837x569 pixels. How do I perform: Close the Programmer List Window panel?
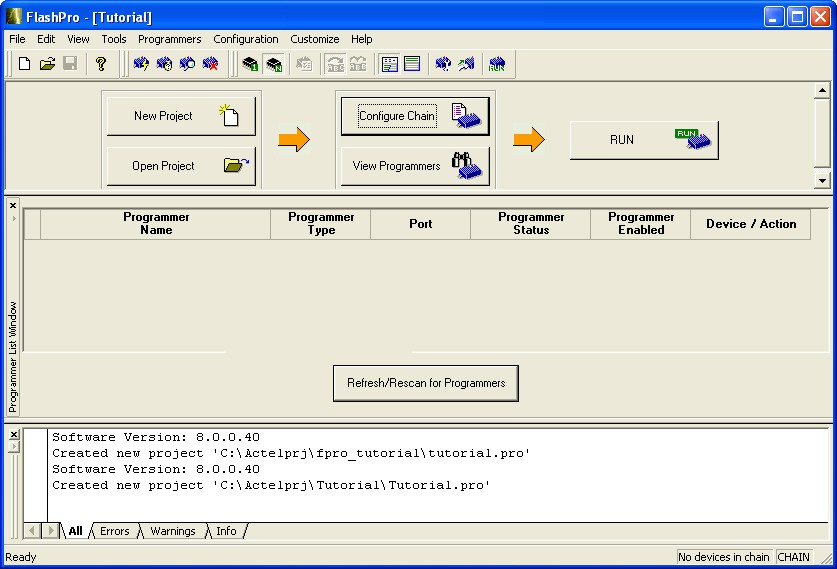click(13, 206)
